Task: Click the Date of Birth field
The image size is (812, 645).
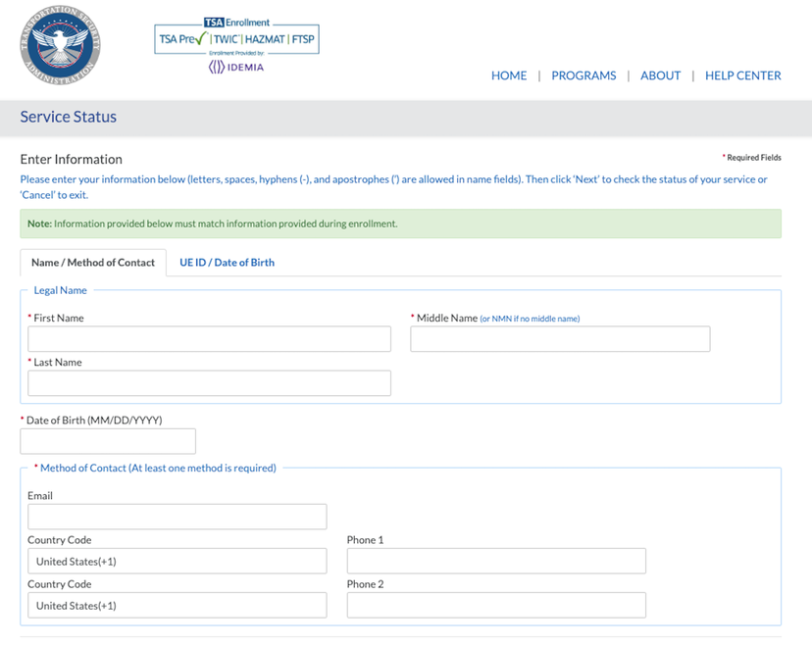Action: click(107, 440)
